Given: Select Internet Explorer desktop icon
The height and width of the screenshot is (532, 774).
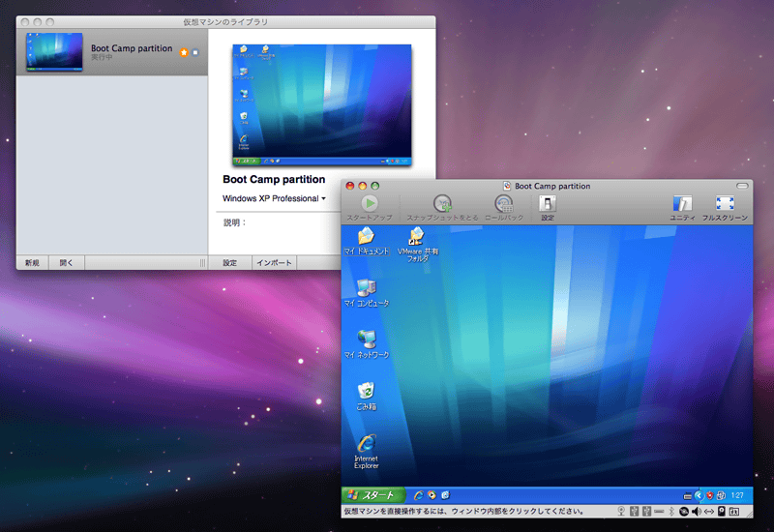Looking at the screenshot, I should [x=367, y=452].
